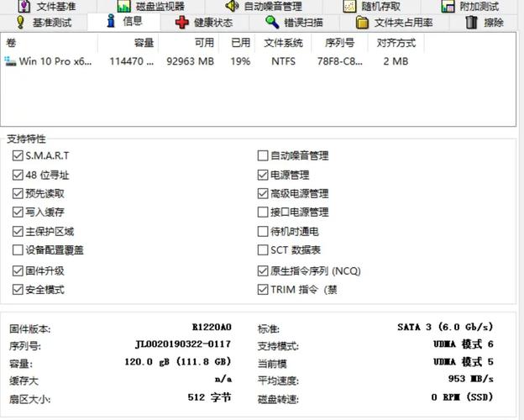Click the 114470 capacity cell
The height and width of the screenshot is (420, 524).
[x=131, y=61]
